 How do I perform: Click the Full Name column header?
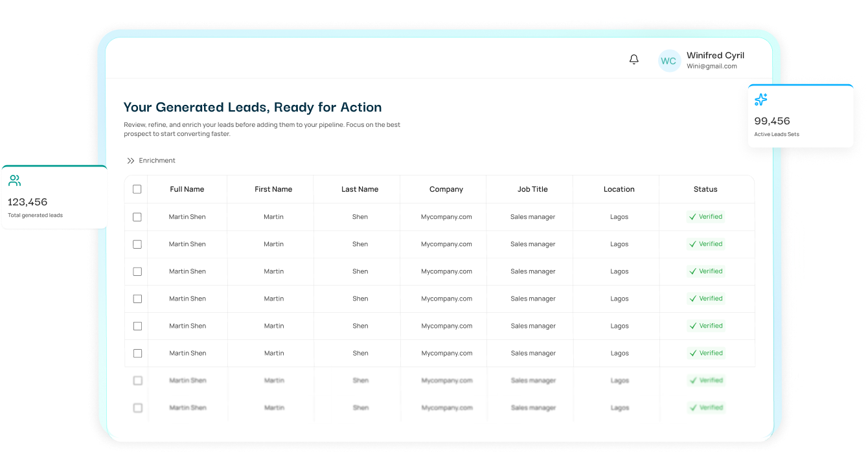tap(187, 189)
